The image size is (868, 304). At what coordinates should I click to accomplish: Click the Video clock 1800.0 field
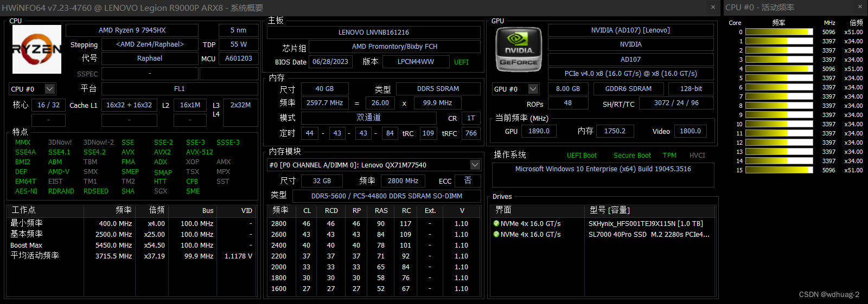pos(690,131)
